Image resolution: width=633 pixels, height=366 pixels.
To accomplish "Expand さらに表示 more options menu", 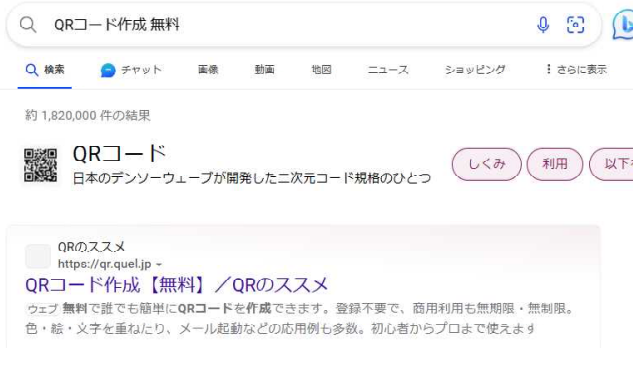I will (576, 69).
